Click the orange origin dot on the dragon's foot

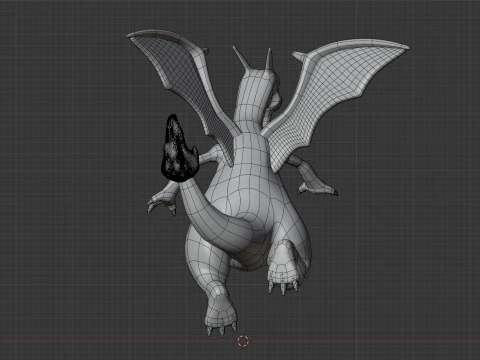click(220, 311)
